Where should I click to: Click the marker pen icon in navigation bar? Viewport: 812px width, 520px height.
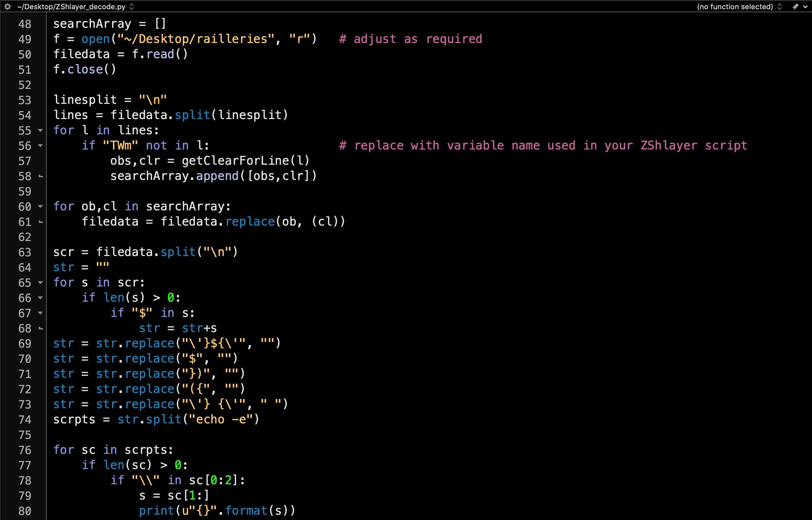coord(795,6)
